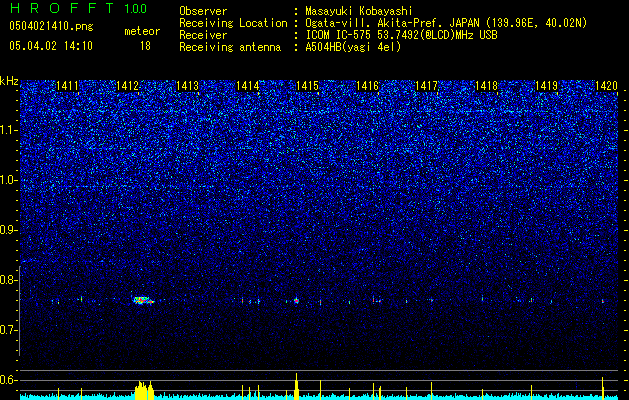Click the tallest yellow power spike below 1415
The image size is (629, 400).
(x=296, y=386)
